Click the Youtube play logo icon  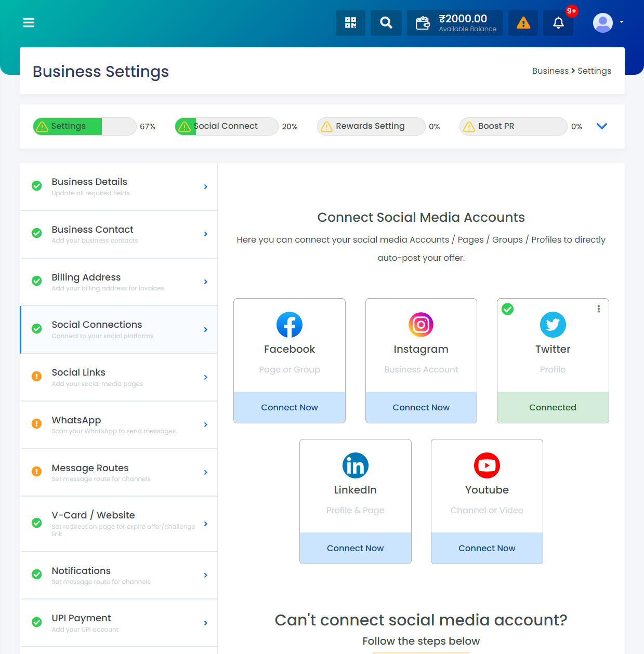(487, 465)
